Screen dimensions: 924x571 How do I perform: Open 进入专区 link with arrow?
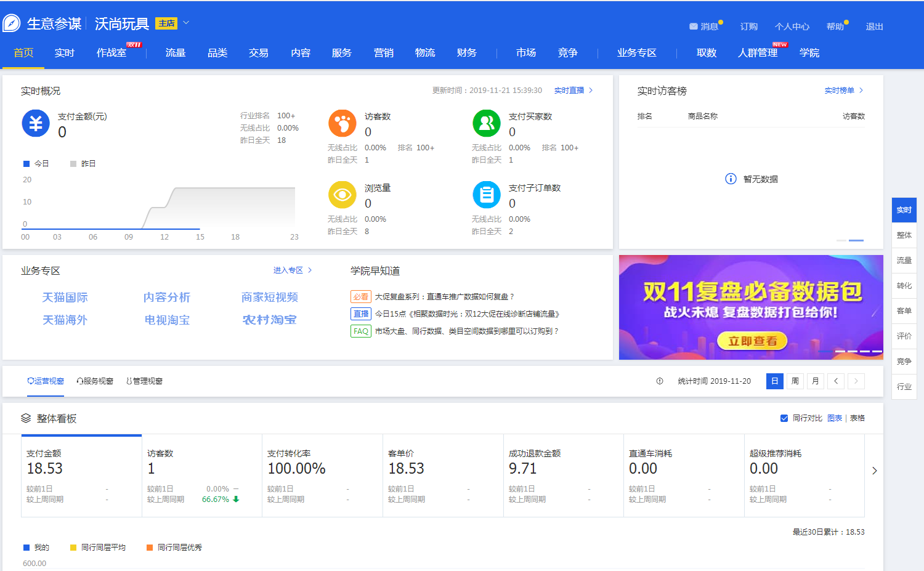pos(293,270)
